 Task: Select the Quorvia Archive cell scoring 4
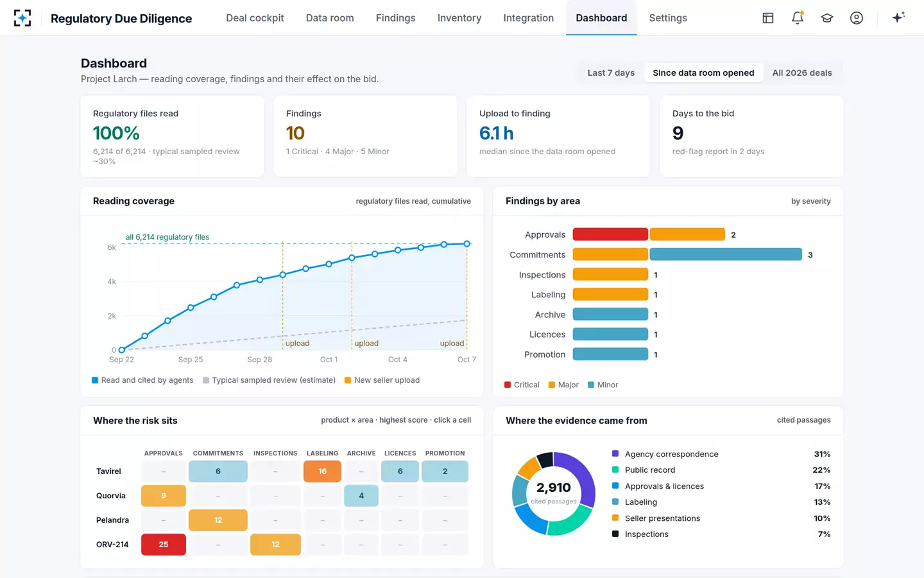click(x=361, y=496)
